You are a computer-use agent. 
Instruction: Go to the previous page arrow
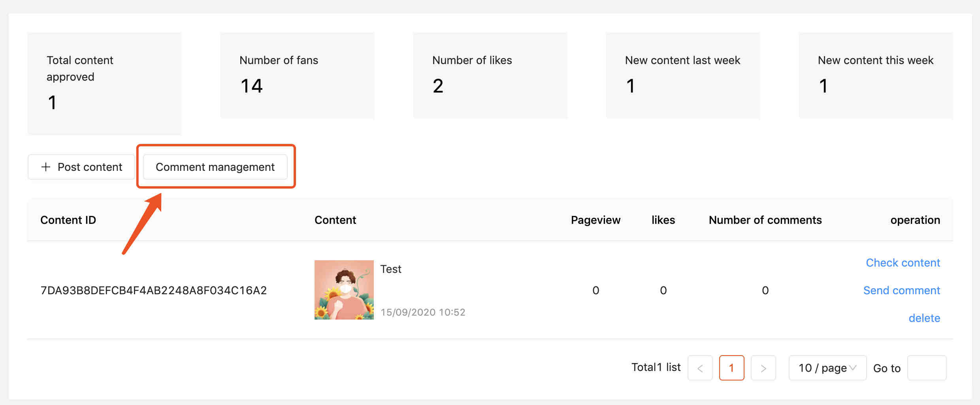(700, 368)
